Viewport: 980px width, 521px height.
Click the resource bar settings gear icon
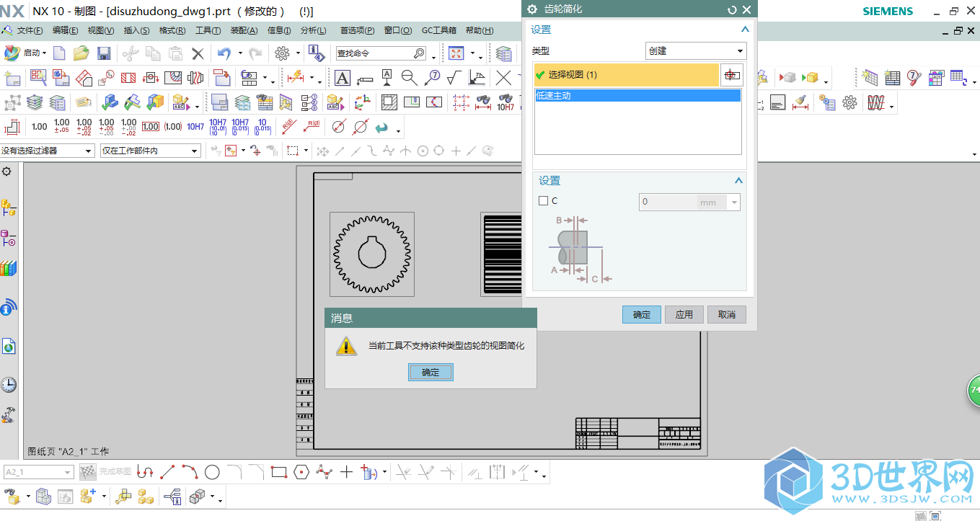pyautogui.click(x=6, y=172)
